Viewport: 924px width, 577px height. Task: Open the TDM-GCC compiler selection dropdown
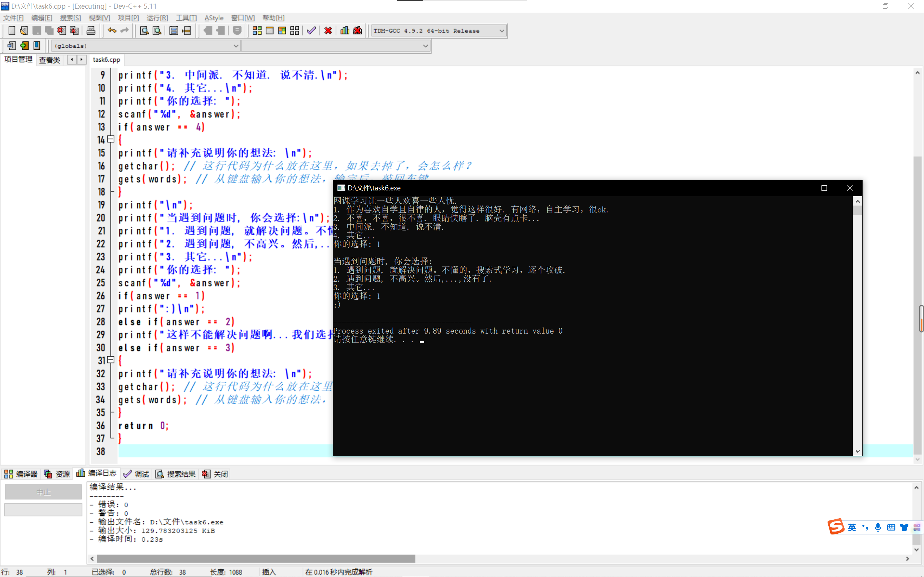[x=502, y=31]
